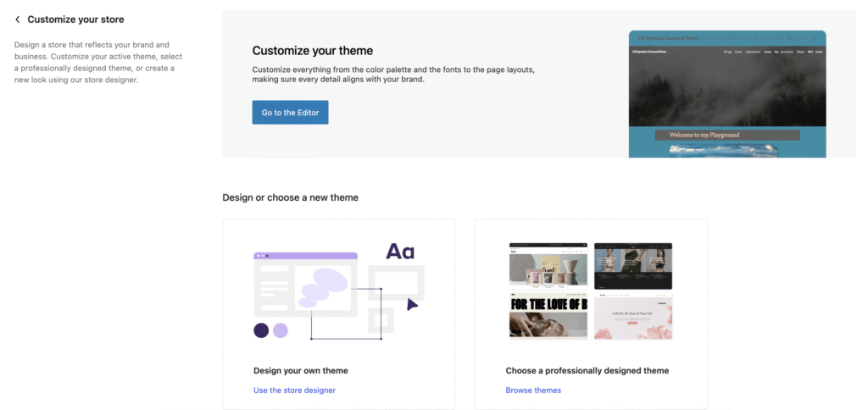The height and width of the screenshot is (410, 868).
Task: Click the active theme preview image
Action: click(x=726, y=93)
